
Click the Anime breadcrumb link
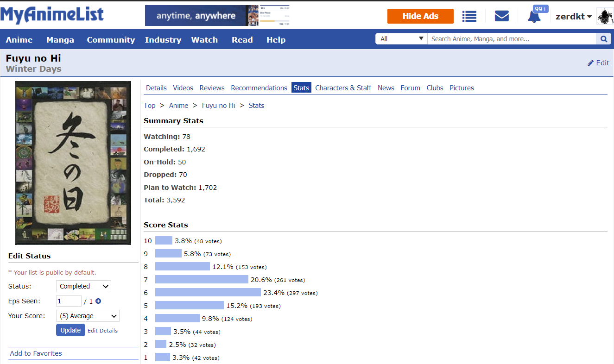[179, 106]
